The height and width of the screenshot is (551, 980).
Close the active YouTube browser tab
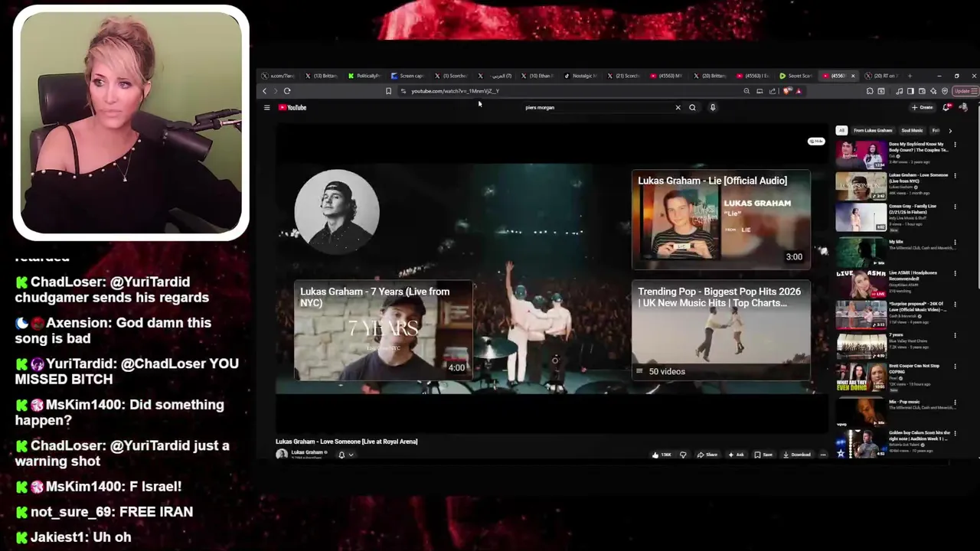(x=853, y=76)
